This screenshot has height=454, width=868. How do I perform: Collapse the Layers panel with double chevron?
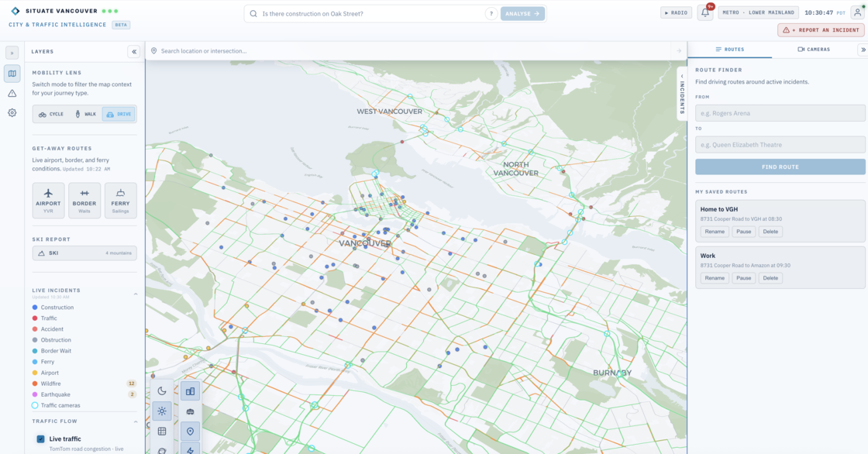pos(133,51)
